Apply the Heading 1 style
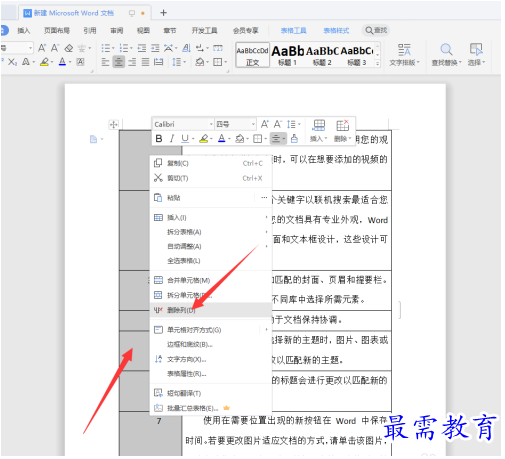 tap(287, 55)
